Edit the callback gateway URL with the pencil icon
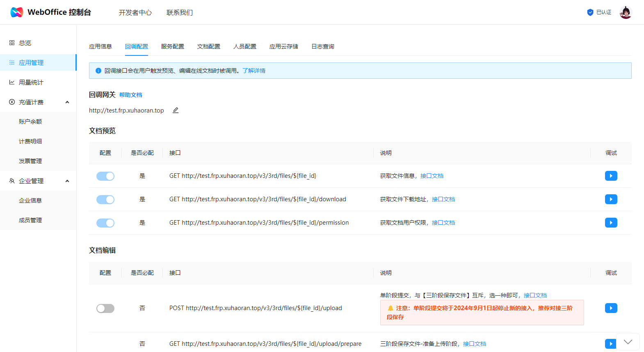Screen dimensions: 644x352 point(176,110)
